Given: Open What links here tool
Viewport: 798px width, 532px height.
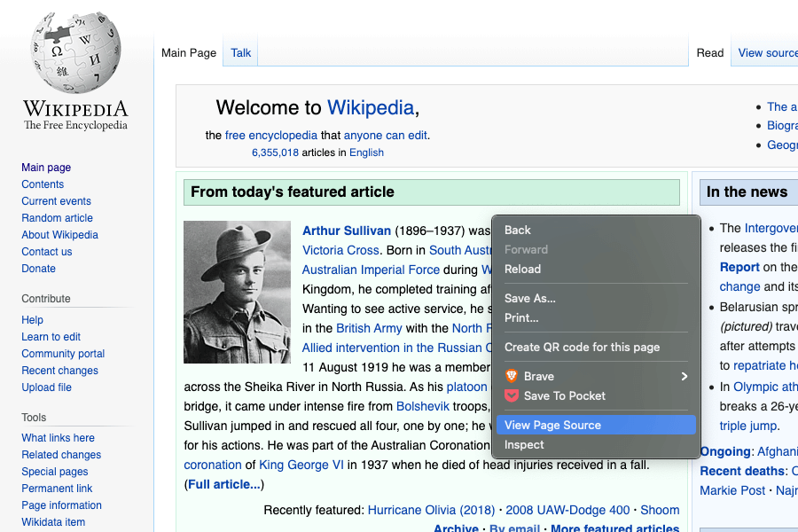Looking at the screenshot, I should pyautogui.click(x=58, y=438).
